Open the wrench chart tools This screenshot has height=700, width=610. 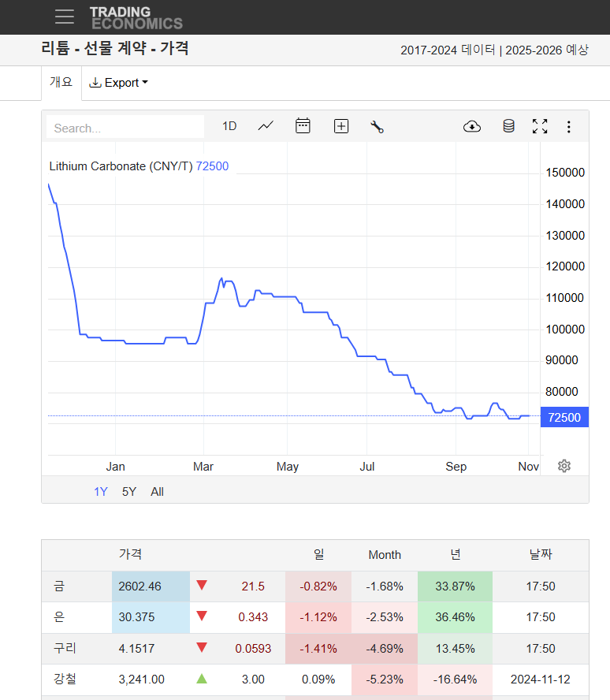pyautogui.click(x=377, y=127)
